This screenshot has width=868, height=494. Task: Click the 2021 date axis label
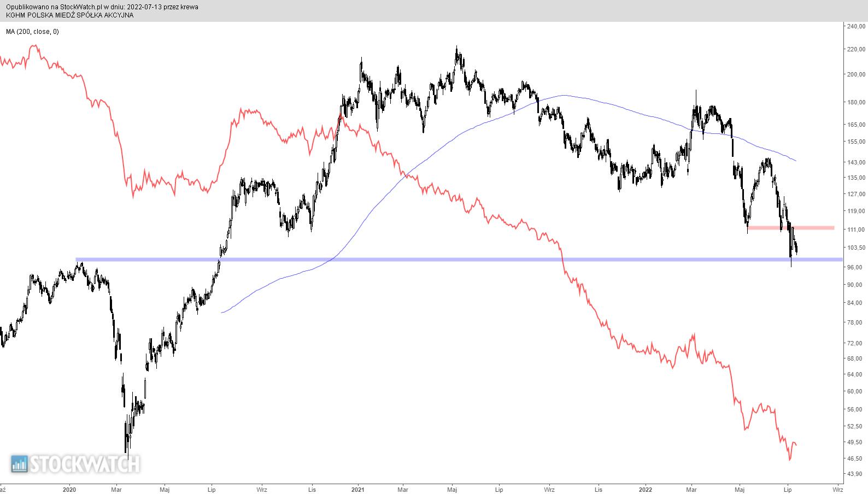point(358,490)
